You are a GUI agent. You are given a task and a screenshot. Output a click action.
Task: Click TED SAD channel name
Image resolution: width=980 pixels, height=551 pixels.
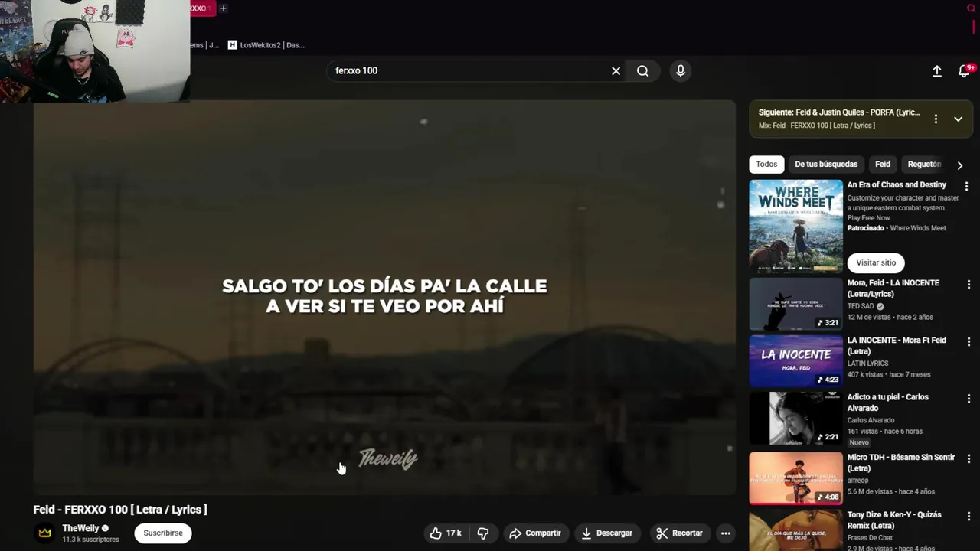click(x=861, y=306)
